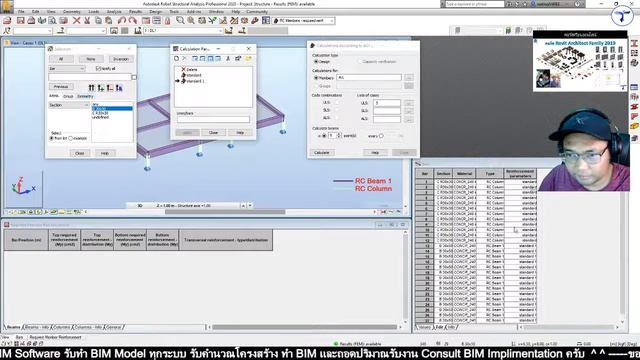Select the 'every' radio button for beams calculation

point(381,136)
